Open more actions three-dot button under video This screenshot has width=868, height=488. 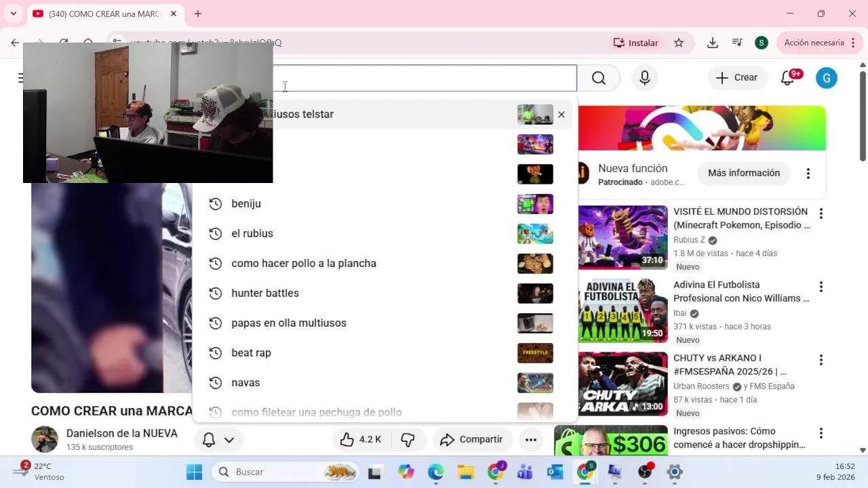(x=531, y=440)
